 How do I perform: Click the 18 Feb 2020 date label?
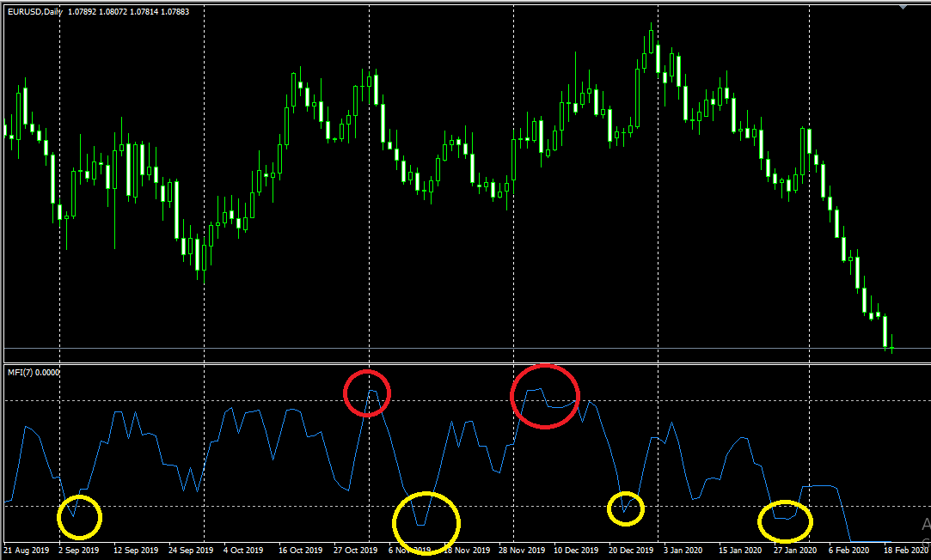click(x=905, y=551)
